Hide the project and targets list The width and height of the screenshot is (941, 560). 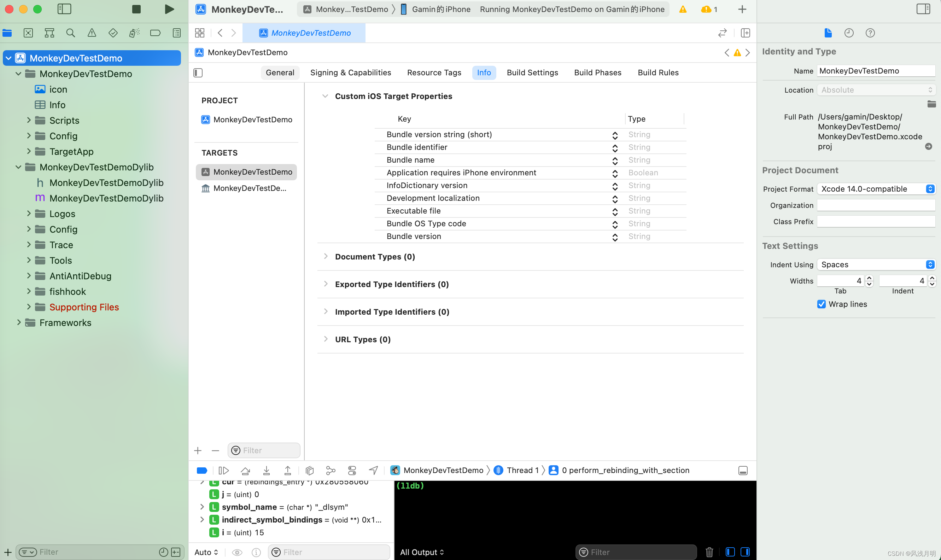[198, 72]
